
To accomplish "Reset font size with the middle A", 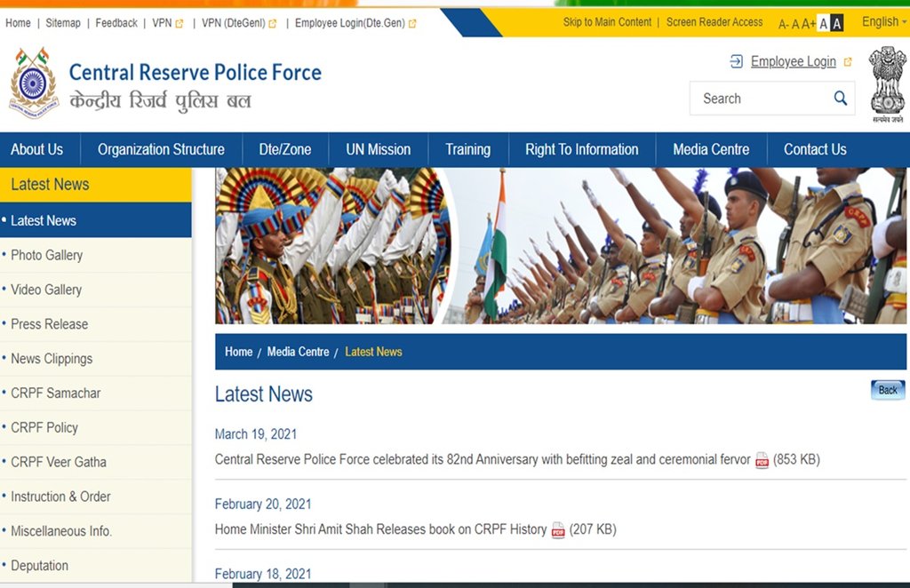I will pyautogui.click(x=795, y=24).
